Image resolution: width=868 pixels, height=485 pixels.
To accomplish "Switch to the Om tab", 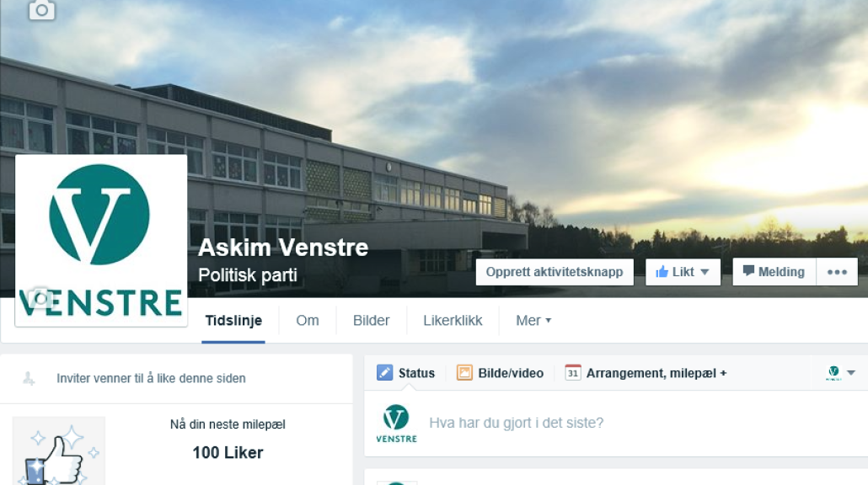I will (x=308, y=320).
